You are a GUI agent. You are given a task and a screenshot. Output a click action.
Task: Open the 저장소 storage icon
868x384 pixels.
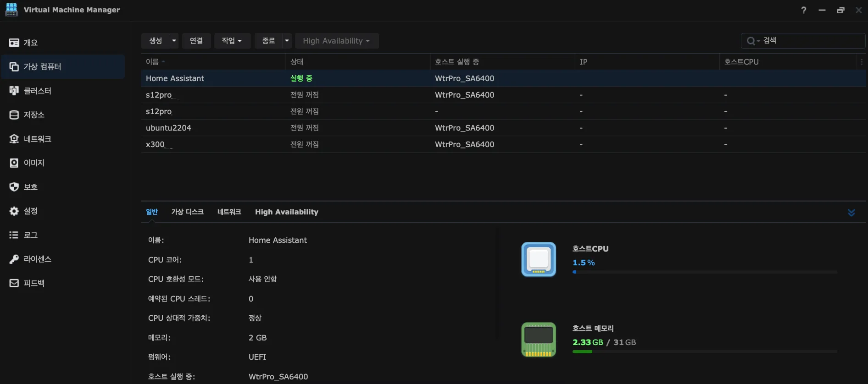point(14,115)
